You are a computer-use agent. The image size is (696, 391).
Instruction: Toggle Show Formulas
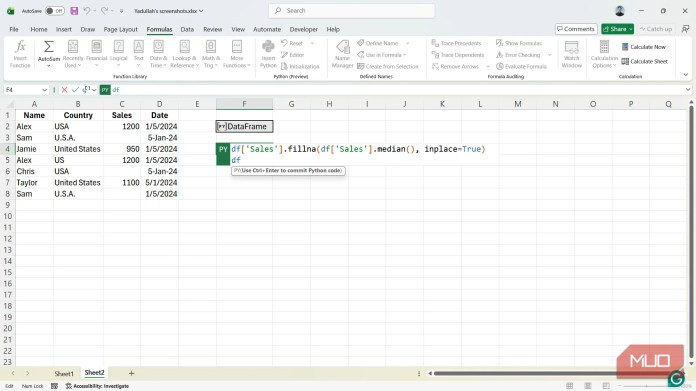point(519,43)
